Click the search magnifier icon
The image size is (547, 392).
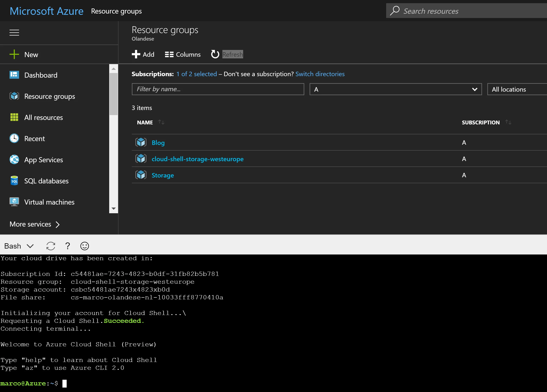395,11
